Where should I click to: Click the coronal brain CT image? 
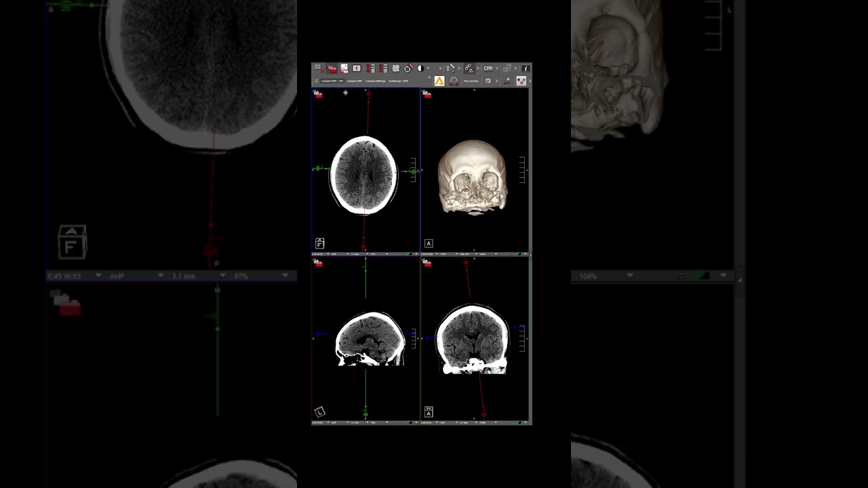[473, 339]
